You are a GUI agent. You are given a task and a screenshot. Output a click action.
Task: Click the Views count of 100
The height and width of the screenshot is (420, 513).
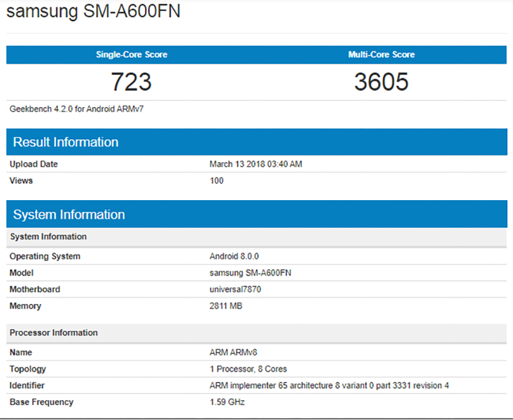[x=217, y=180]
